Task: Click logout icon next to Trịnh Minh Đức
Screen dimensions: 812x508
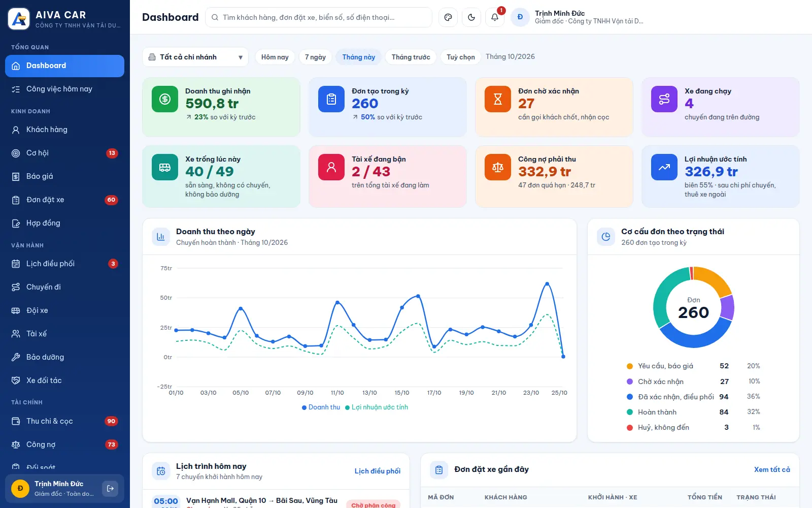Action: tap(110, 489)
